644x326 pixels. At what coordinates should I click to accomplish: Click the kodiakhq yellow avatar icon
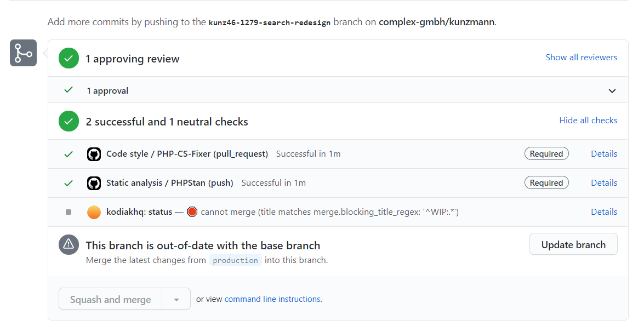coord(94,211)
